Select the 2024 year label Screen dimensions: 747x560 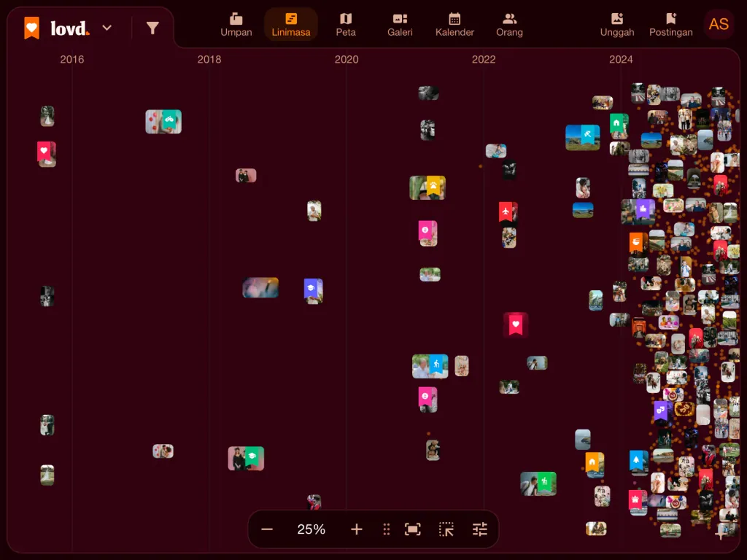coord(621,60)
